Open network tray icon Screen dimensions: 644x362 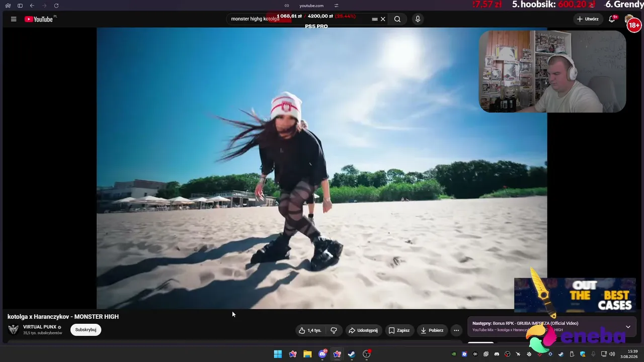click(604, 354)
